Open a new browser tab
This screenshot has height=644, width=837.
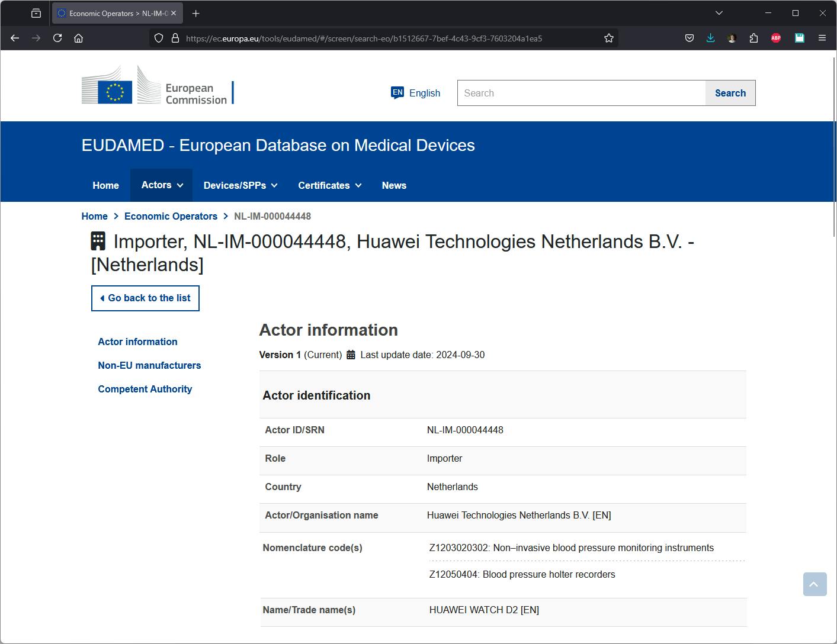pos(196,13)
